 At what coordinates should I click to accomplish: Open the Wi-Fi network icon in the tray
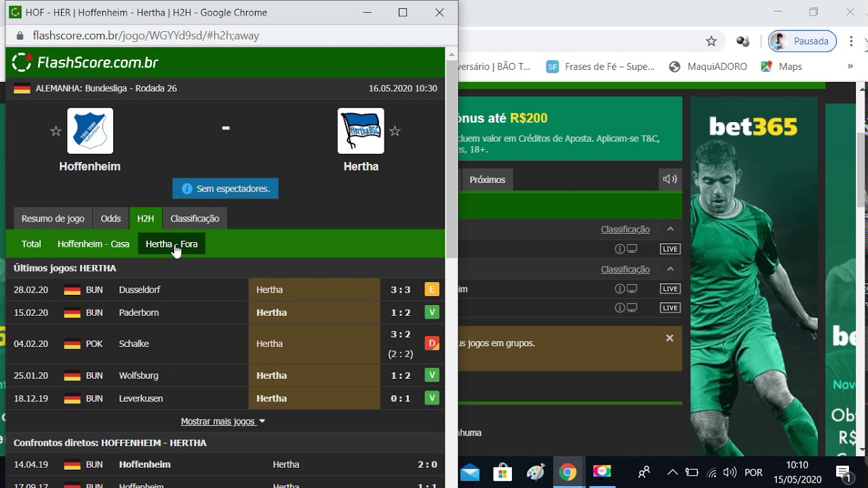click(711, 472)
